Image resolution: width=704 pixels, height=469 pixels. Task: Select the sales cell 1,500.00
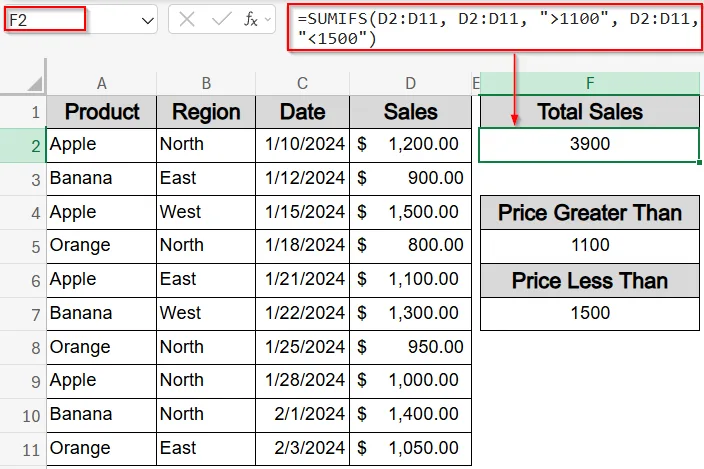(410, 213)
